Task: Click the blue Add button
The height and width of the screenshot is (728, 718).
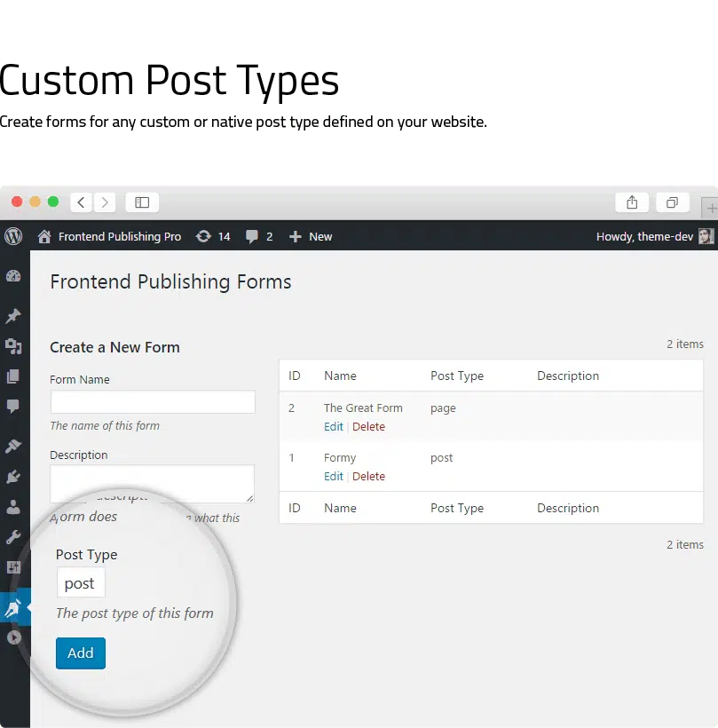Action: click(x=81, y=653)
